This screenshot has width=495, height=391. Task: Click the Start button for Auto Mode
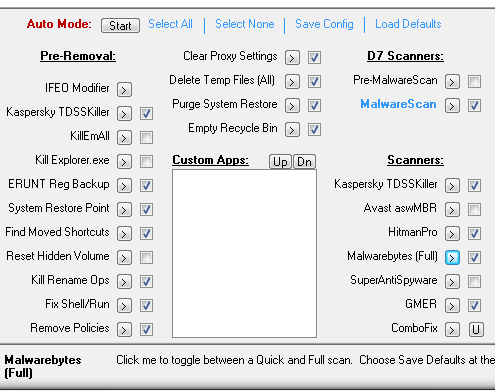click(x=120, y=25)
